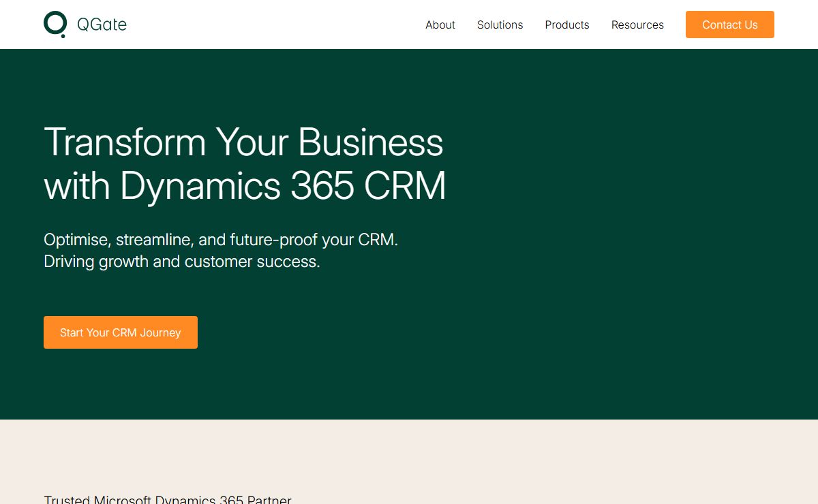Viewport: 818px width, 504px height.
Task: Click the 'Optimise, streamline, and future-proof' subheading
Action: (x=221, y=240)
